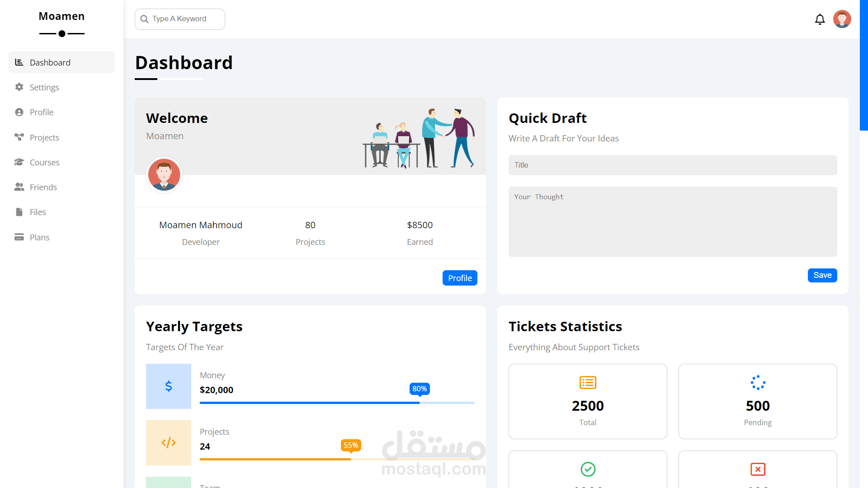Click the Moamen logo title
This screenshot has width=868, height=488.
[61, 16]
